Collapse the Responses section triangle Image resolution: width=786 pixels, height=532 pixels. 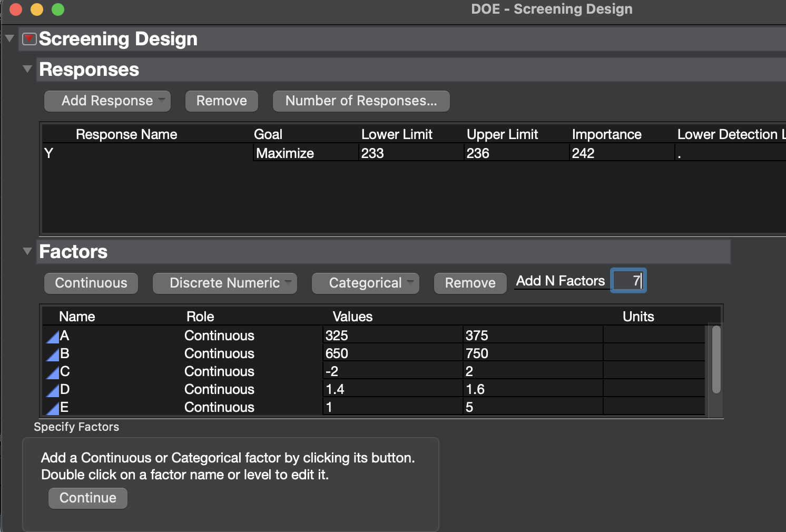[x=28, y=69]
